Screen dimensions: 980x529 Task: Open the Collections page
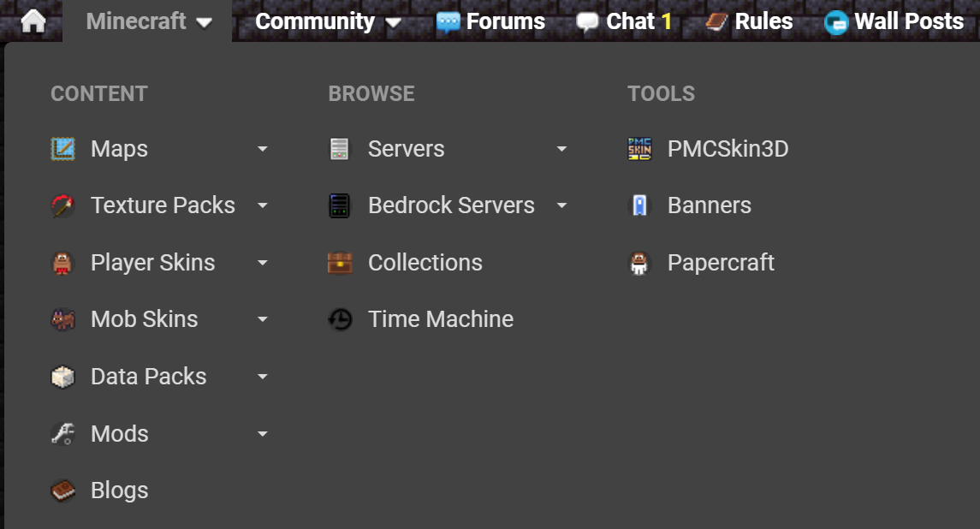pyautogui.click(x=425, y=263)
